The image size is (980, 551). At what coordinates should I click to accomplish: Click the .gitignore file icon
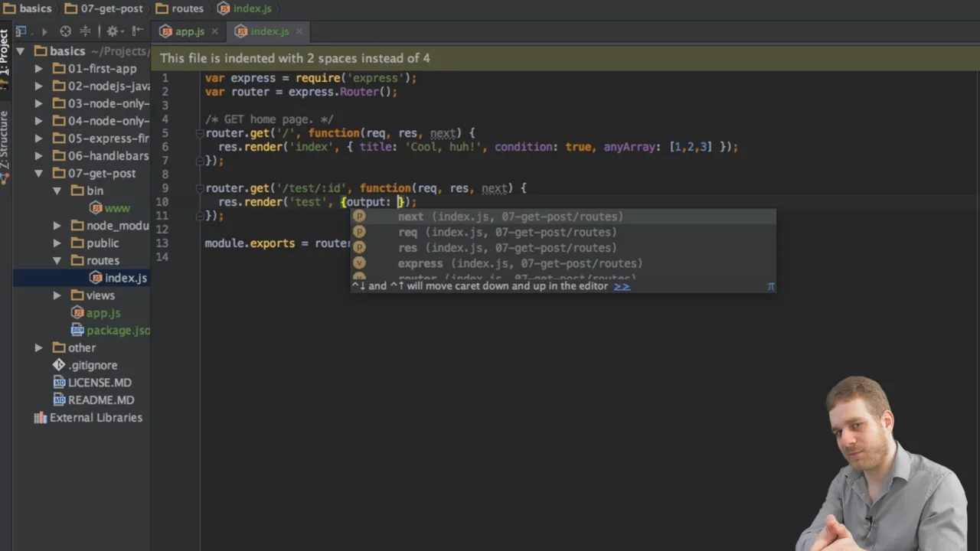pyautogui.click(x=59, y=365)
